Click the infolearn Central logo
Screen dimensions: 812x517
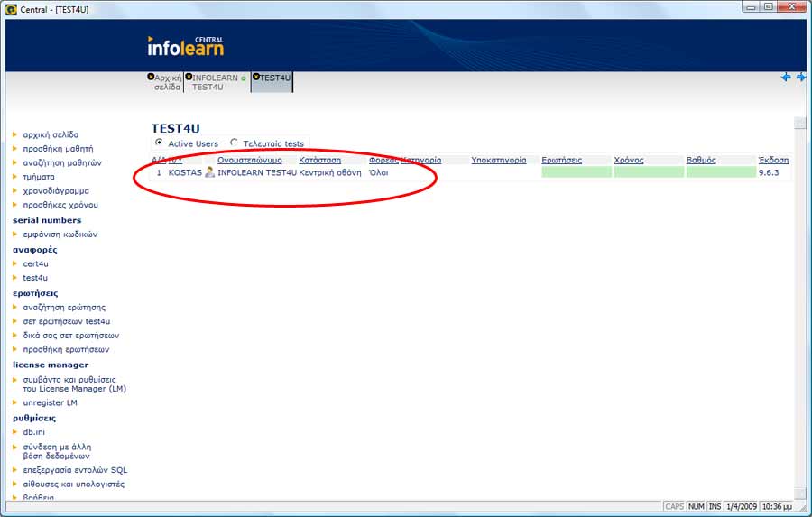coord(185,46)
